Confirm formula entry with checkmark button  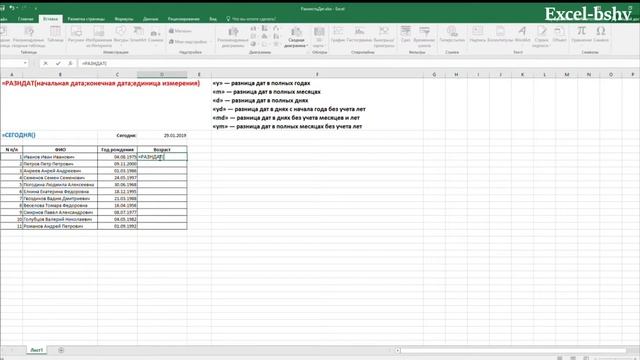coord(58,63)
